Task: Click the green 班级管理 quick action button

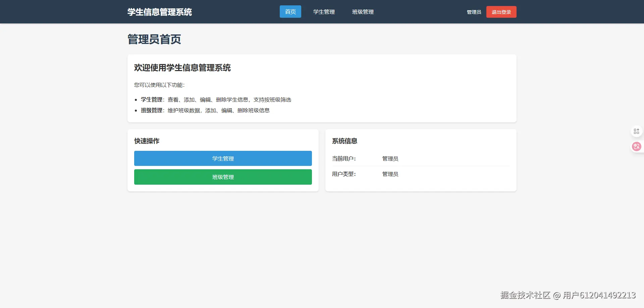Action: point(223,177)
